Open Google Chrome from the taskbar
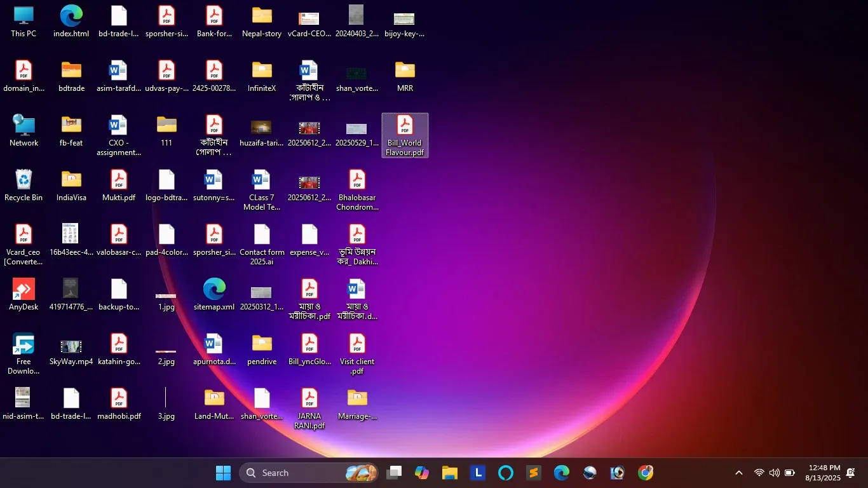The image size is (868, 488). coord(646,473)
